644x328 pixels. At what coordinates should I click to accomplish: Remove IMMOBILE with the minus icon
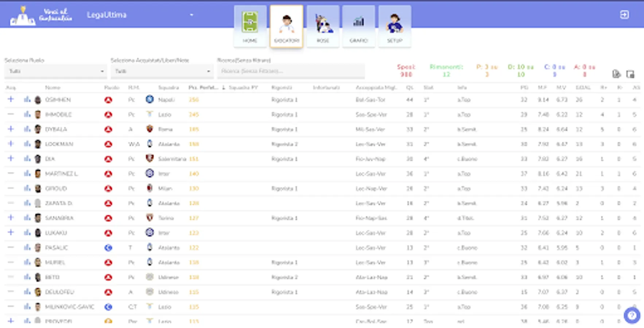coord(11,114)
